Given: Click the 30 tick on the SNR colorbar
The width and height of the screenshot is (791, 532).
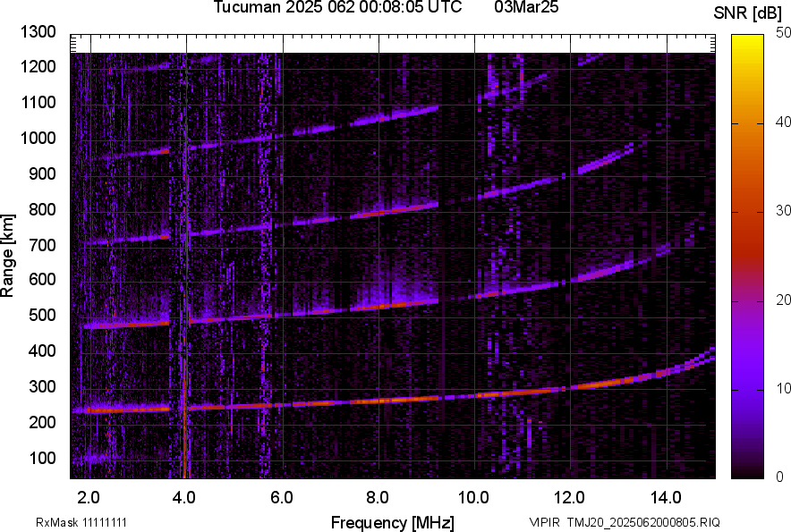Looking at the screenshot, I should click(783, 211).
